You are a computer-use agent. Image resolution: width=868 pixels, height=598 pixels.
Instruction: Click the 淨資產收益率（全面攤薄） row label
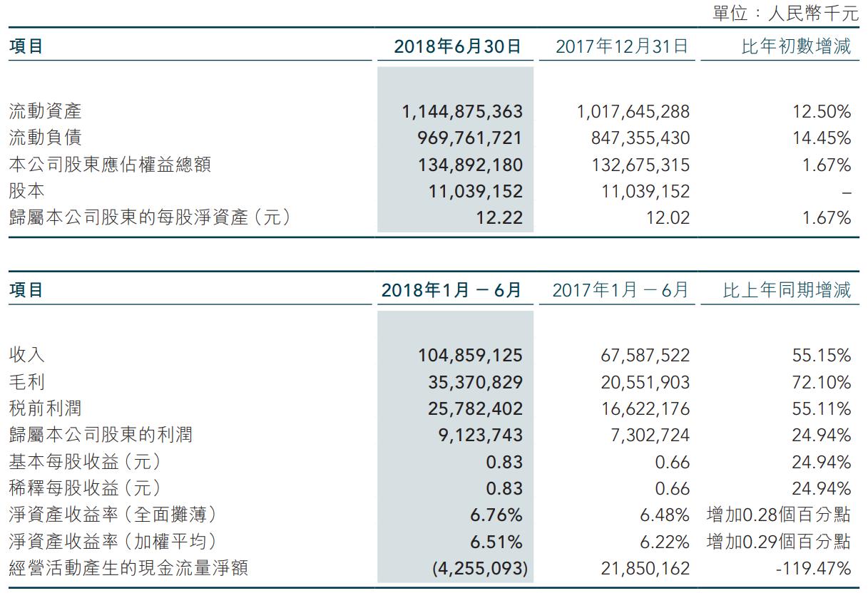click(113, 515)
